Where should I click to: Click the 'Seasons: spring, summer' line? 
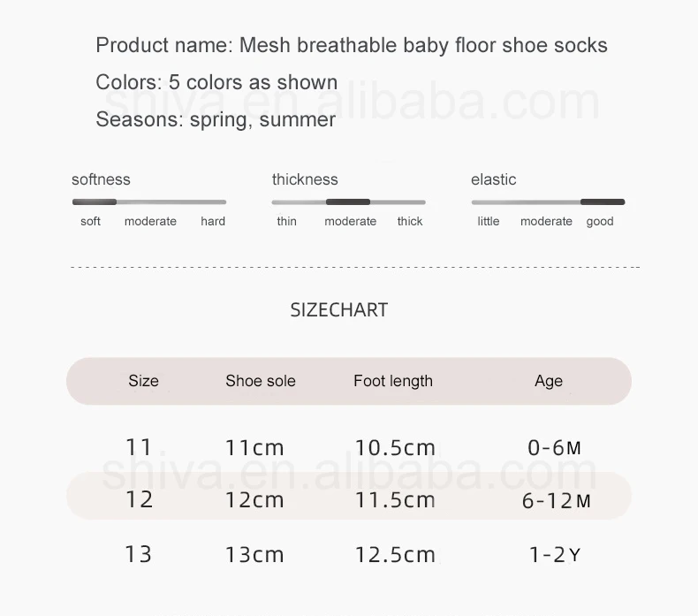pyautogui.click(x=216, y=120)
